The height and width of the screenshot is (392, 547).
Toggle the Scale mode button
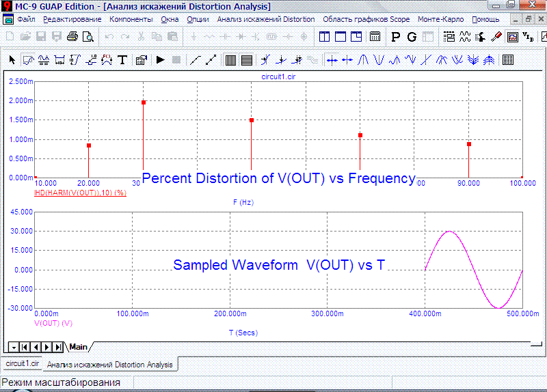pos(28,60)
